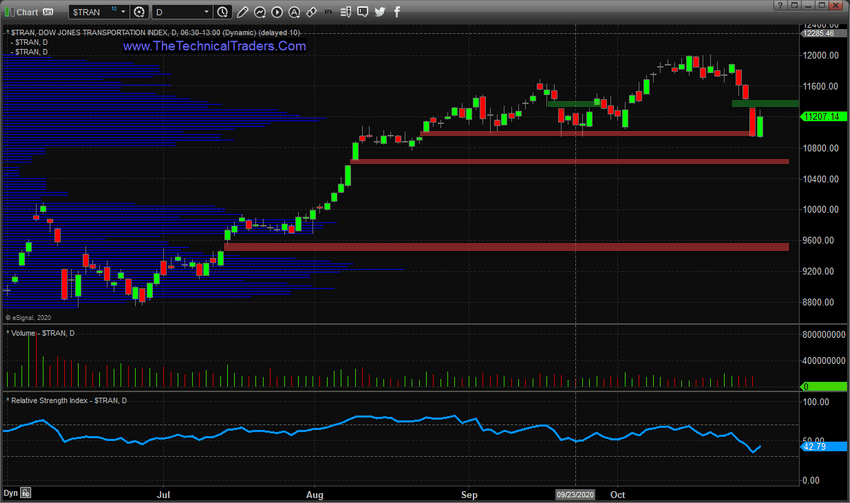The height and width of the screenshot is (503, 850).
Task: Open the chat comment icon
Action: [363, 12]
